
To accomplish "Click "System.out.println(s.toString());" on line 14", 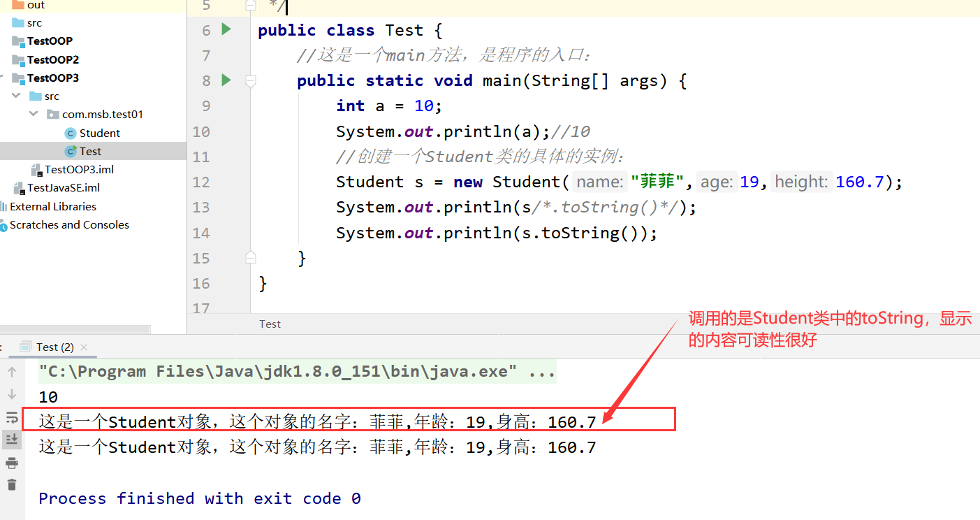I will pyautogui.click(x=497, y=233).
